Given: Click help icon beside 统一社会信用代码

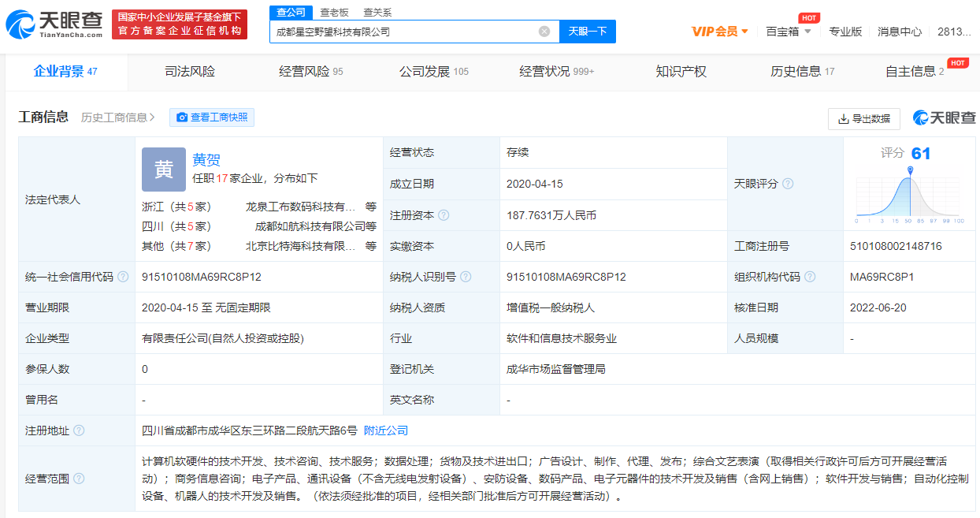Looking at the screenshot, I should [x=123, y=277].
